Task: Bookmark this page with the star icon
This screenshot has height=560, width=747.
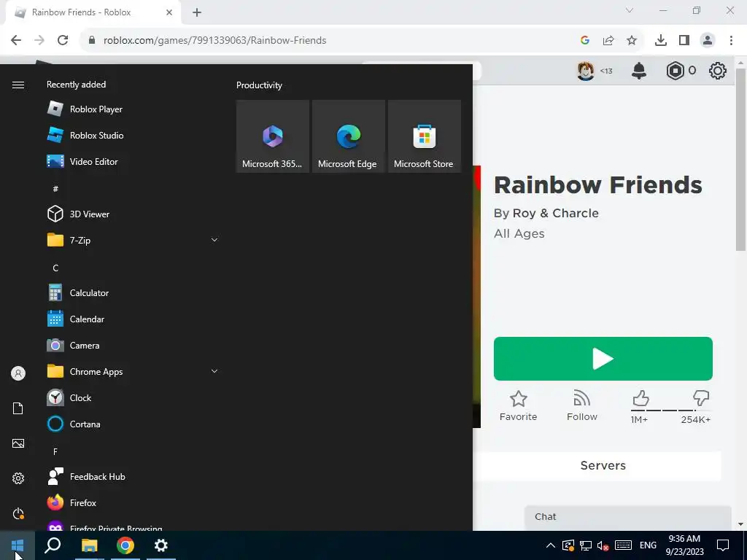Action: coord(632,41)
